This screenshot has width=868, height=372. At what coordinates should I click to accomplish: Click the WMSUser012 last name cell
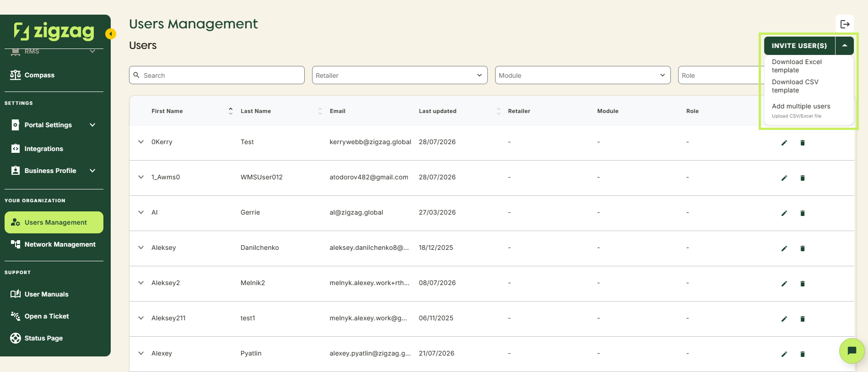point(262,177)
